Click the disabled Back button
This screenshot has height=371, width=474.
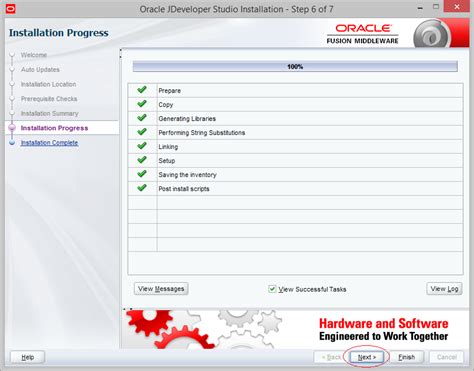tap(331, 357)
